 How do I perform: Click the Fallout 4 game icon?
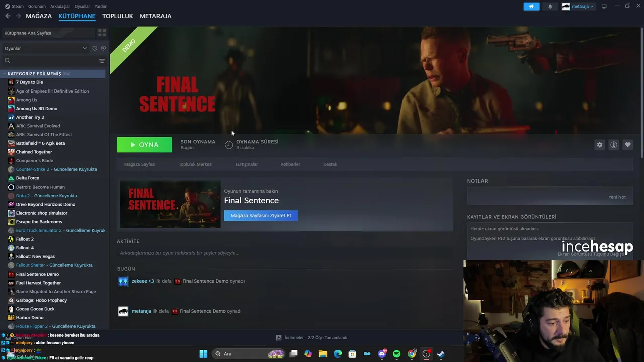[x=11, y=248]
